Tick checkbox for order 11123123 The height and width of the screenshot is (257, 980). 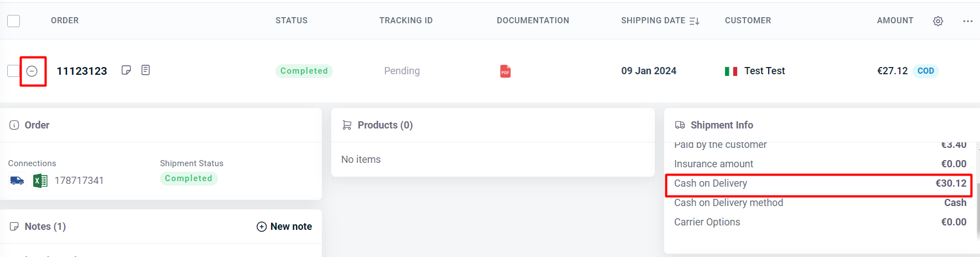coord(13,71)
